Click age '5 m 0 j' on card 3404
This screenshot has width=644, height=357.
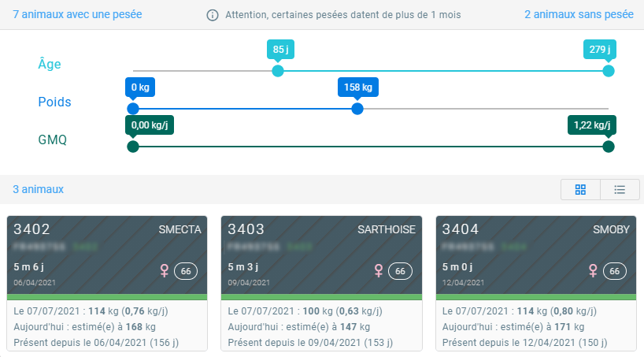[x=457, y=267]
